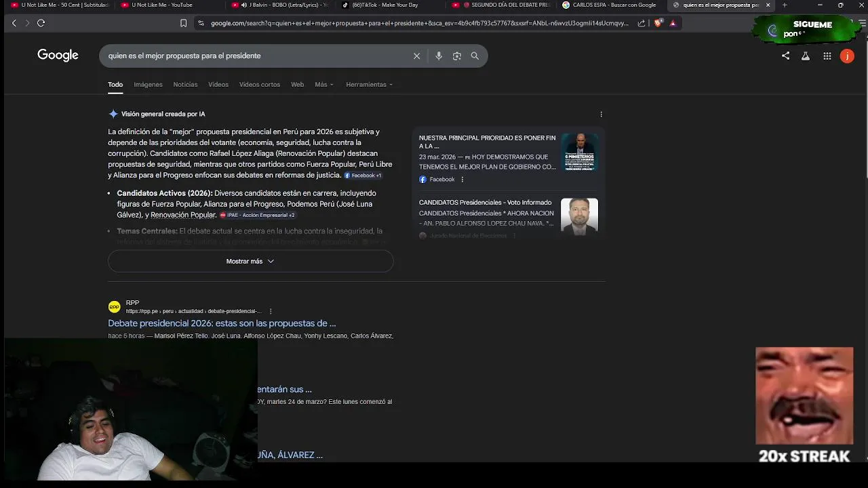Switch to the Noticias tab
868x488 pixels.
pos(185,85)
